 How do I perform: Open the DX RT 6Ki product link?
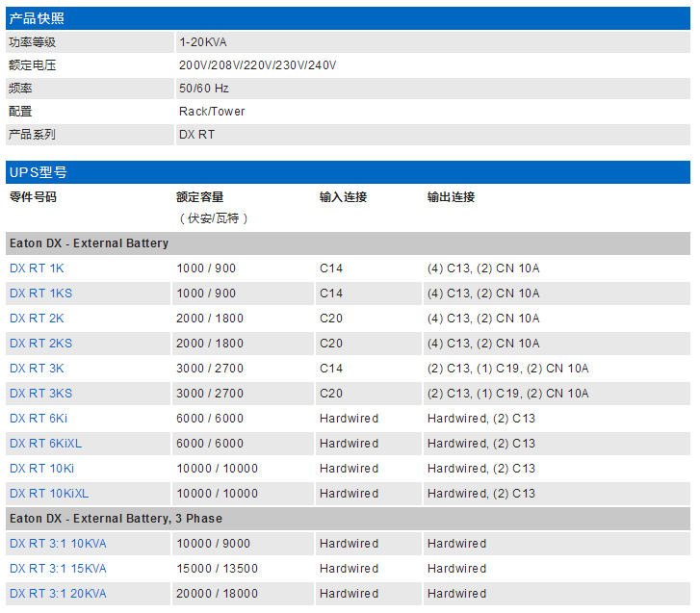click(39, 419)
